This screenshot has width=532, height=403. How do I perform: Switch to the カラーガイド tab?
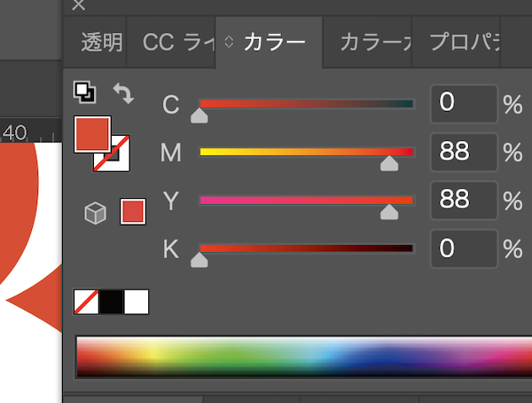coord(374,42)
